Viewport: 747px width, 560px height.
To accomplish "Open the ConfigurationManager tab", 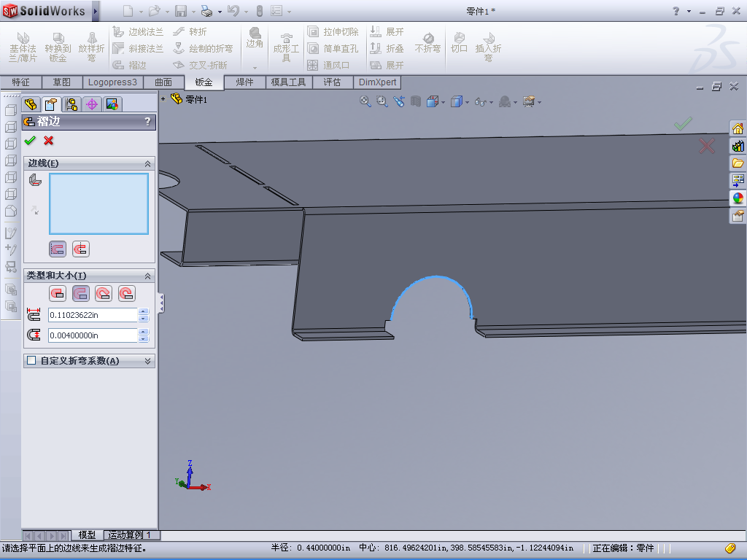I will tap(71, 104).
